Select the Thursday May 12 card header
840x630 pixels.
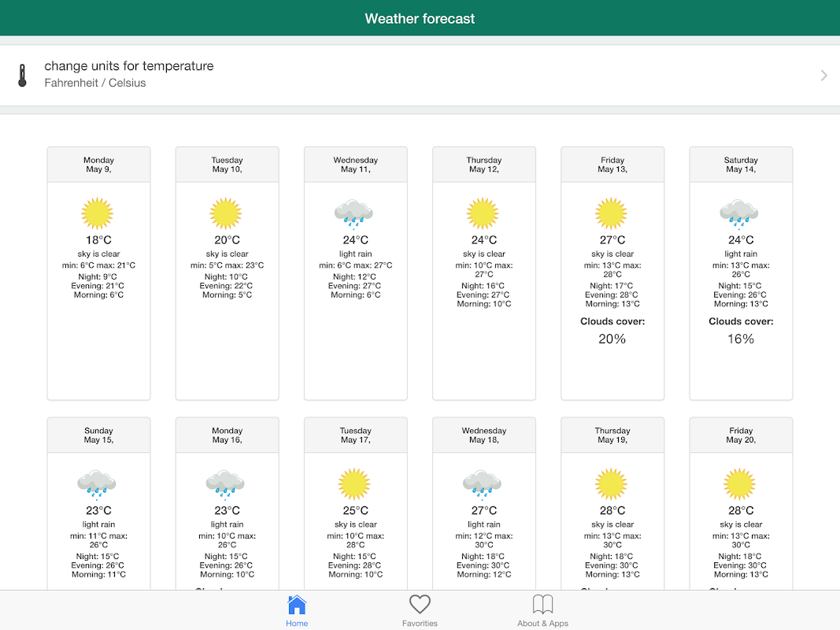pyautogui.click(x=484, y=165)
